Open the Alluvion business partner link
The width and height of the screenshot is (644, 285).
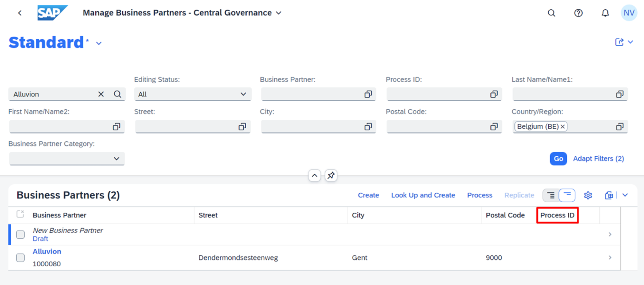(x=47, y=252)
